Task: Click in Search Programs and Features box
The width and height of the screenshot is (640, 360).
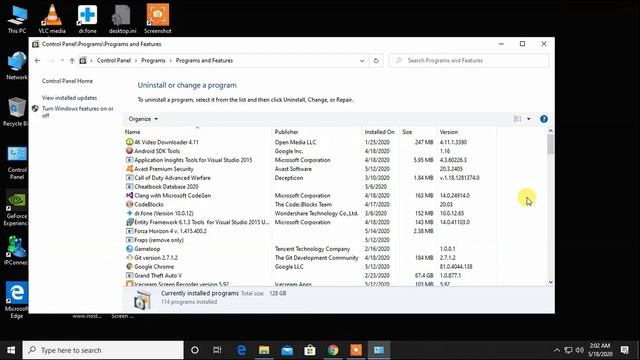Action: tap(469, 60)
